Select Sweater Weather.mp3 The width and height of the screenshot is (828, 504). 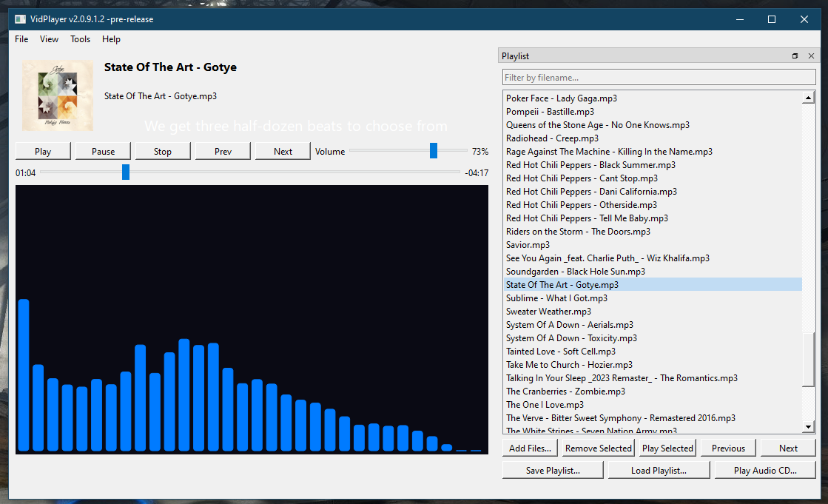tap(653, 312)
